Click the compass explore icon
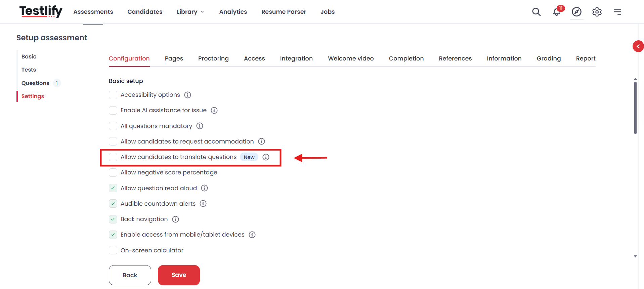This screenshot has width=644, height=289. [576, 12]
